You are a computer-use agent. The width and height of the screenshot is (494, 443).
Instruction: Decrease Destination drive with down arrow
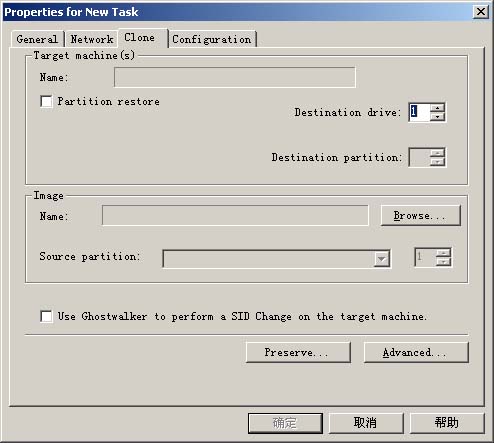coord(437,116)
